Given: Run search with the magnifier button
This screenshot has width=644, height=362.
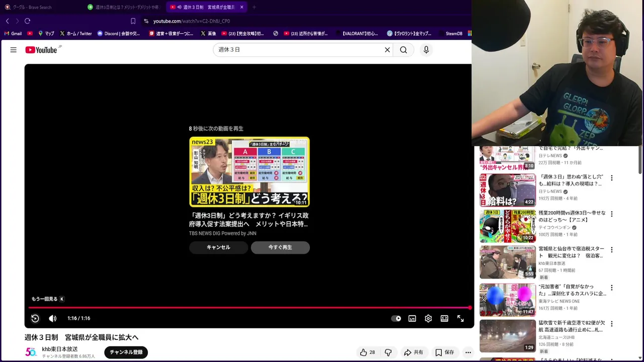Looking at the screenshot, I should click(404, 50).
